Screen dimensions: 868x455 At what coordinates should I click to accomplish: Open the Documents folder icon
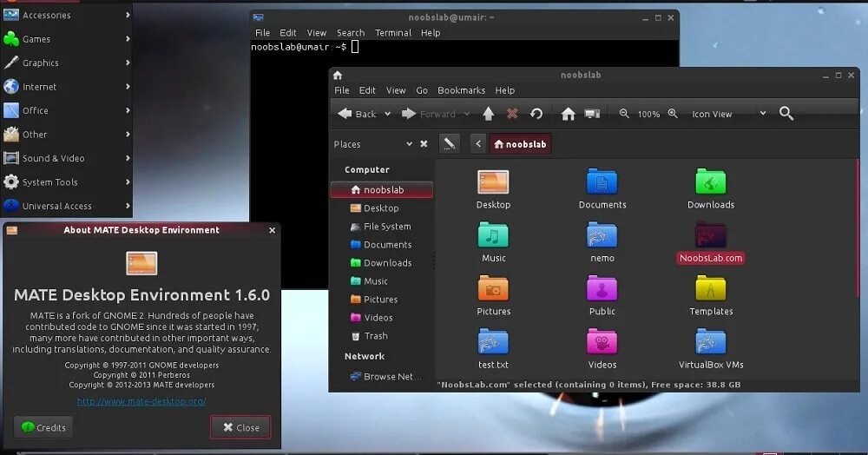point(602,181)
